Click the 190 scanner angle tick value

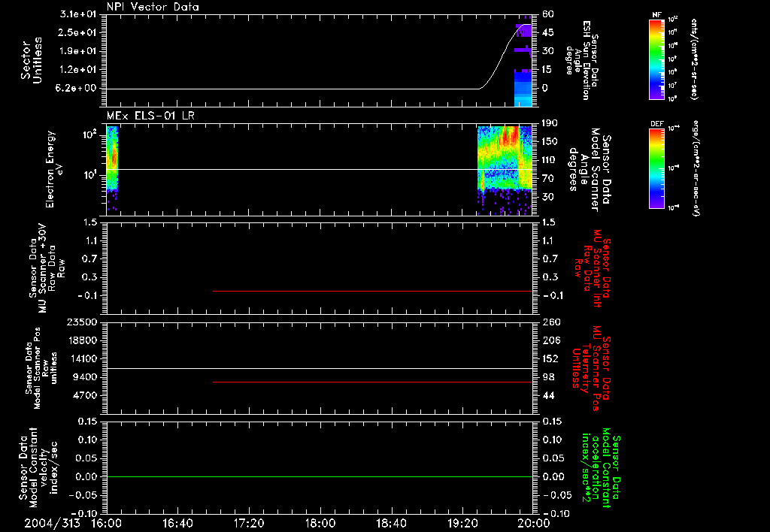pyautogui.click(x=550, y=123)
